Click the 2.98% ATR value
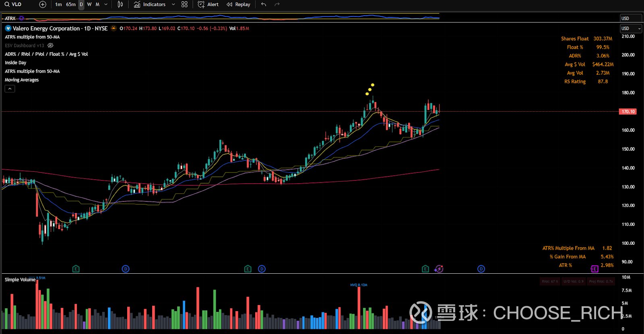The height and width of the screenshot is (334, 644). (x=607, y=265)
